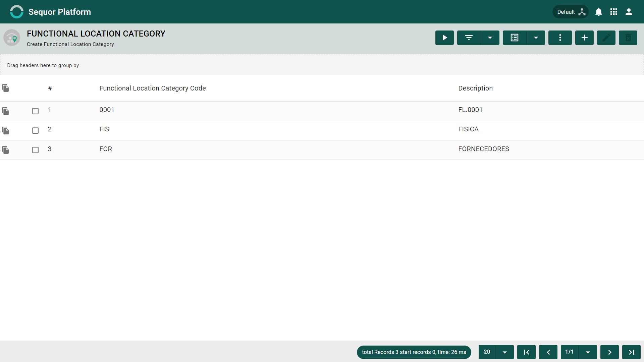Viewport: 644px width, 362px height.
Task: Expand the filter dropdown arrow
Action: point(490,38)
